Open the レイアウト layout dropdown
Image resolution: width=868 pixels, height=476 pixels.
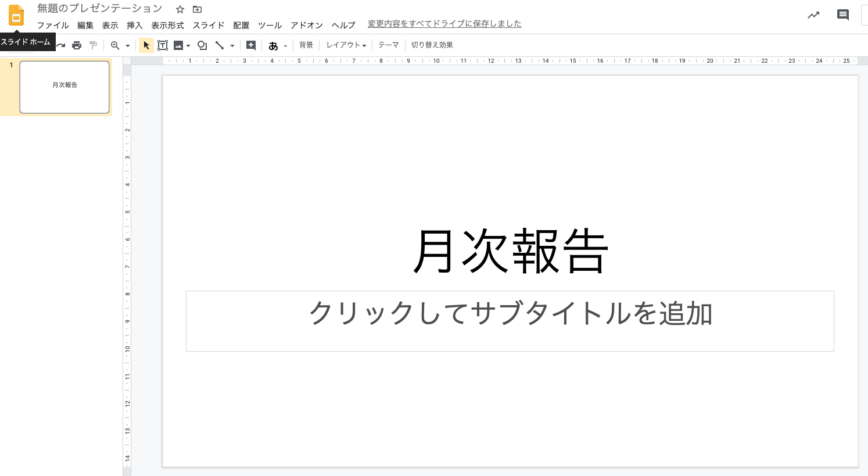pos(346,45)
